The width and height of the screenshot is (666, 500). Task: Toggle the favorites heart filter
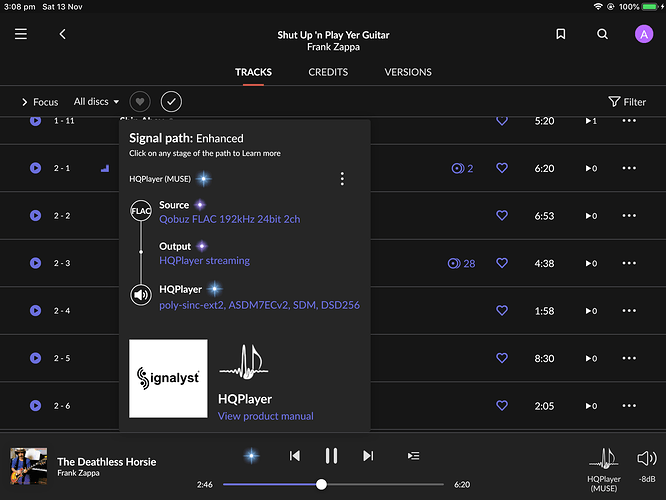point(140,102)
